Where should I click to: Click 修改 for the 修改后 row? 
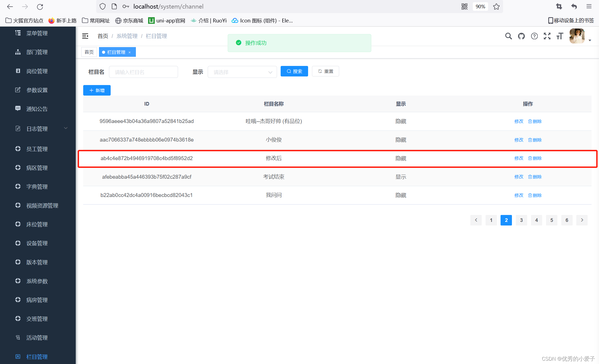(519, 158)
